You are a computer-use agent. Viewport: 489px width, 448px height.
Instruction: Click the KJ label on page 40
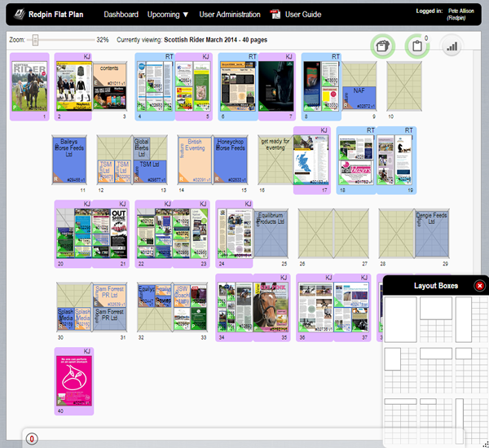pos(86,351)
